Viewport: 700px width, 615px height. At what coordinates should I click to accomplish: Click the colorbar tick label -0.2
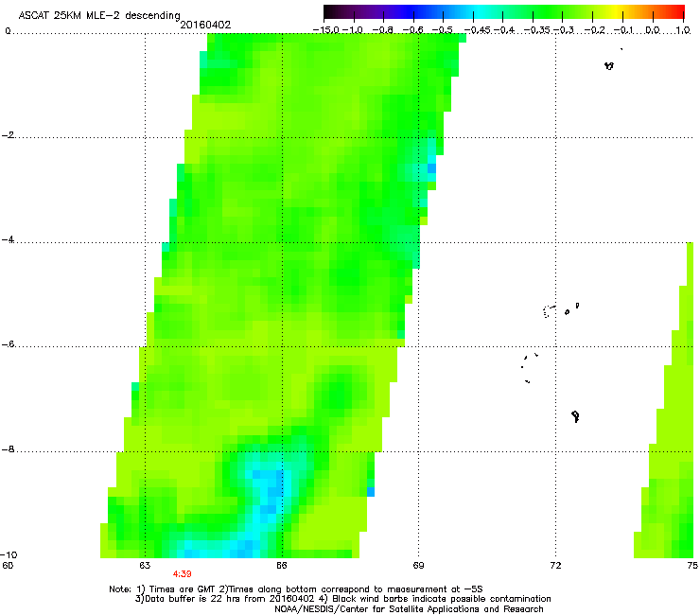coord(594,30)
